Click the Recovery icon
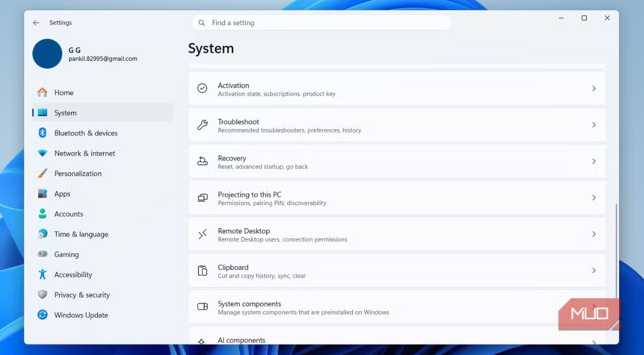The height and width of the screenshot is (355, 644). pyautogui.click(x=203, y=161)
